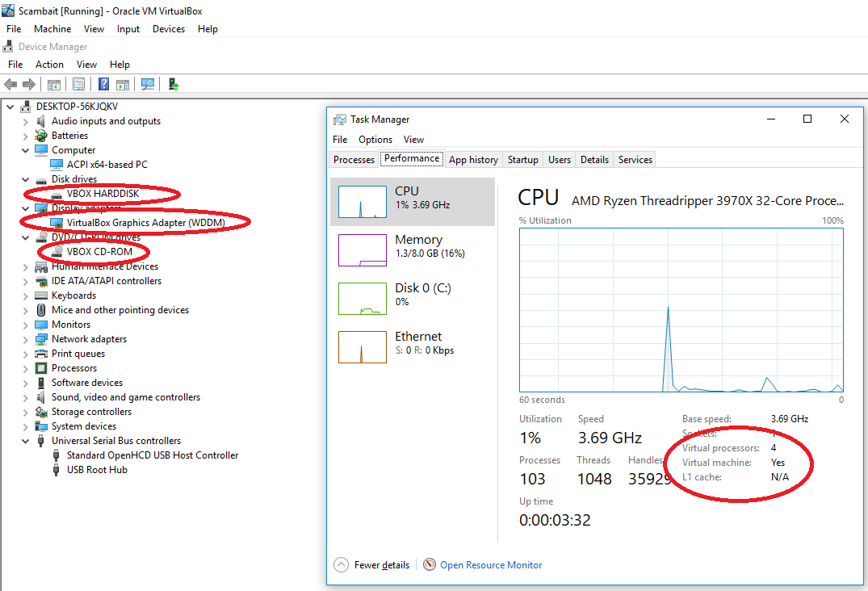Screen dimensions: 868x591
Task: Click Update device driver toolbar icon
Action: [174, 84]
